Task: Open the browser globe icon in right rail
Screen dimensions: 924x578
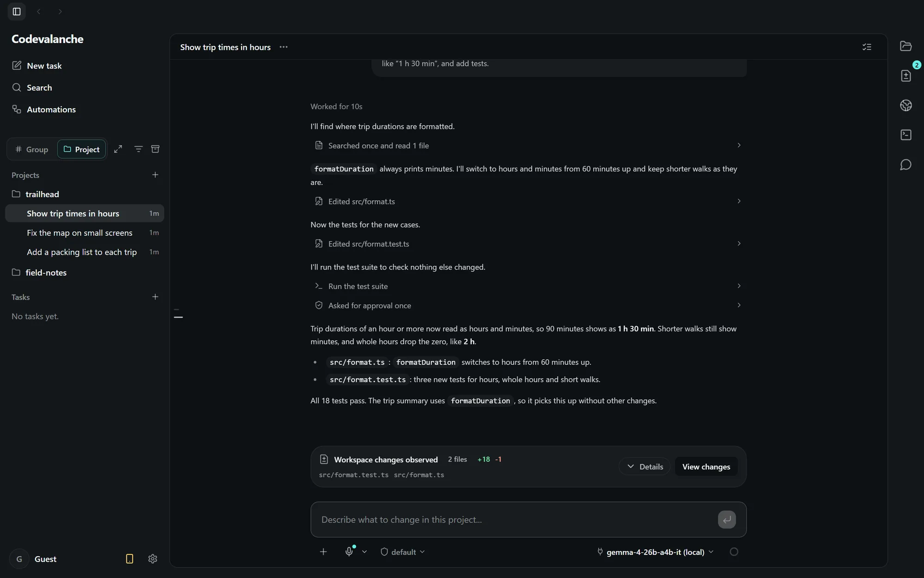Action: (906, 105)
